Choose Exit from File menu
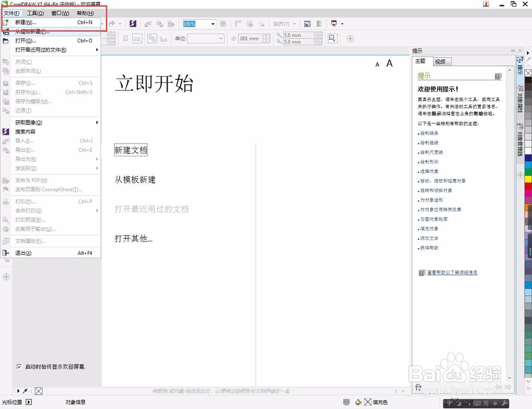 [51, 253]
